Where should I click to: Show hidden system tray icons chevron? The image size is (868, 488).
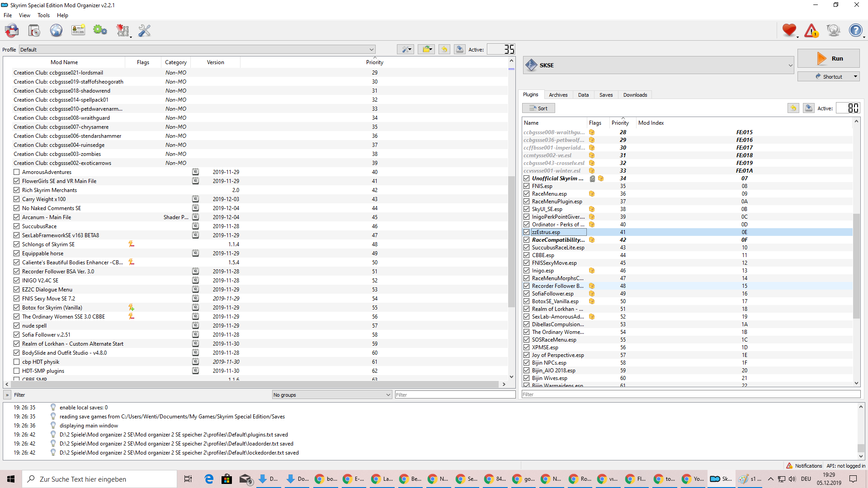pos(771,479)
